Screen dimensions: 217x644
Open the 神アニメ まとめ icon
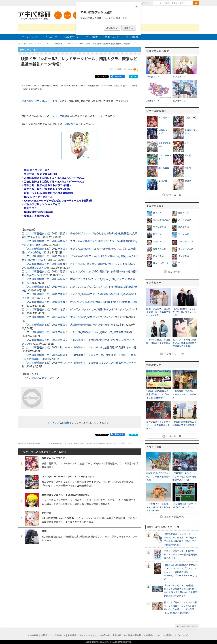[x=149, y=213]
